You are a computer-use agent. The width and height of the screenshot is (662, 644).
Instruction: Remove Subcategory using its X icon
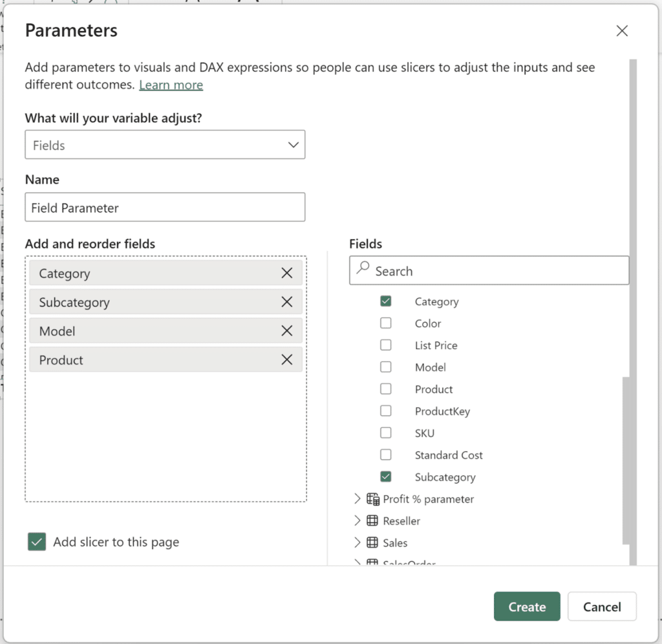(287, 301)
